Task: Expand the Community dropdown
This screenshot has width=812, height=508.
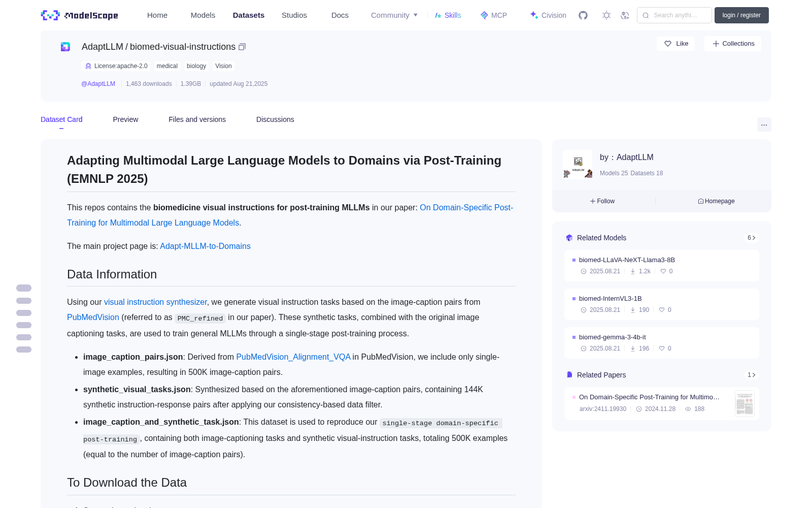Action: point(394,15)
